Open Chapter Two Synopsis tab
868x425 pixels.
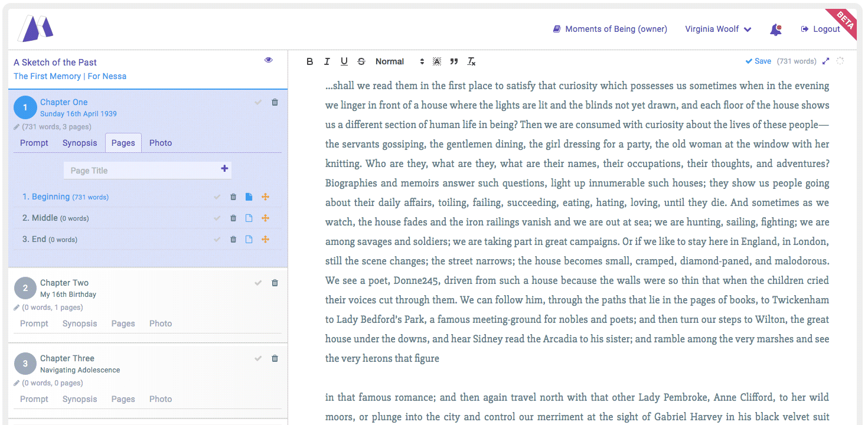[x=80, y=323]
